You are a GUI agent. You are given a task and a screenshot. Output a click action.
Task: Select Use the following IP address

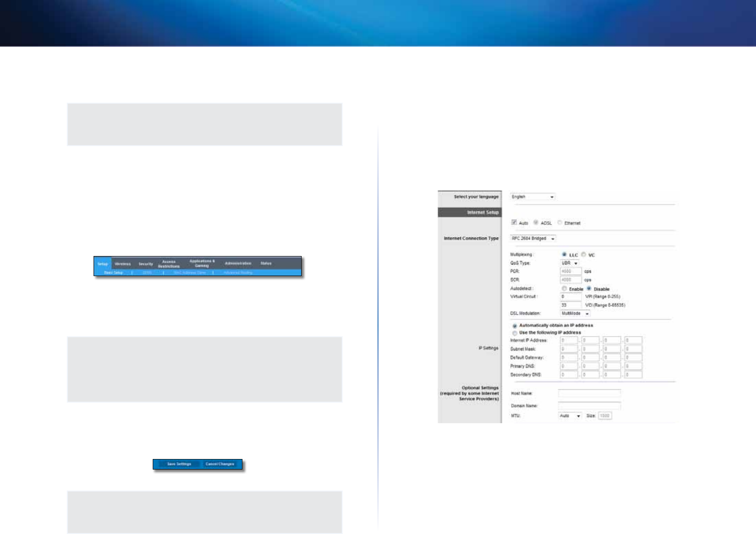click(x=514, y=333)
